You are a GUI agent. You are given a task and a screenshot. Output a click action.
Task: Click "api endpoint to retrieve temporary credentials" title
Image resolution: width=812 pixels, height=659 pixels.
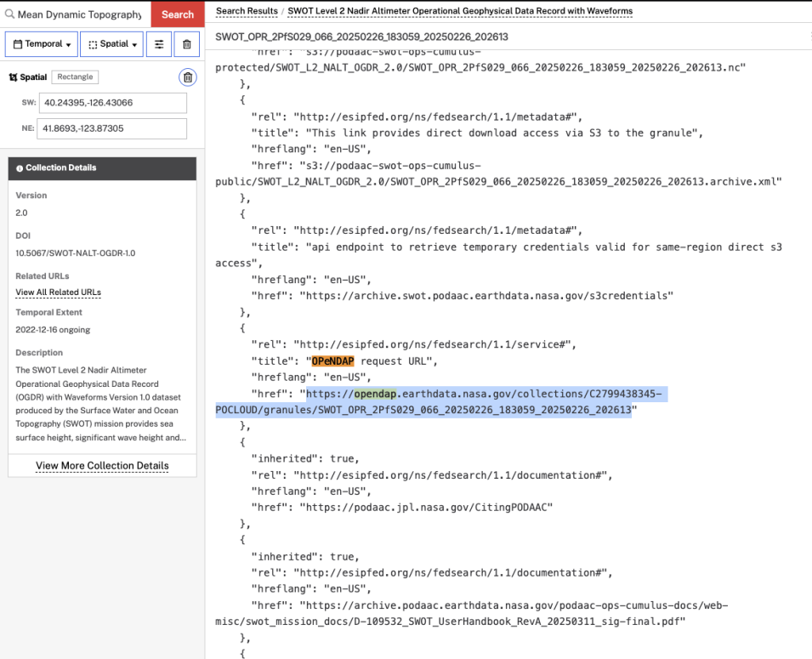(499, 255)
